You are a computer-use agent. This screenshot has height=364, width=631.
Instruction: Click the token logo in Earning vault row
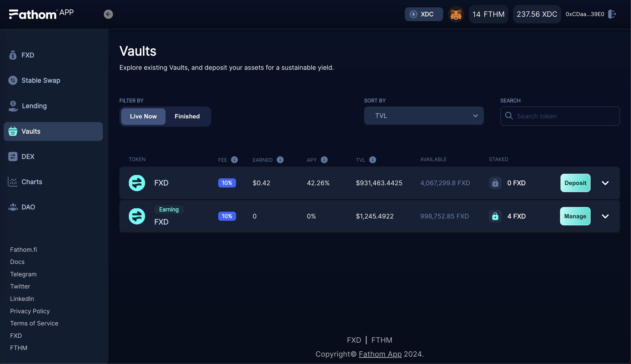coord(137,216)
